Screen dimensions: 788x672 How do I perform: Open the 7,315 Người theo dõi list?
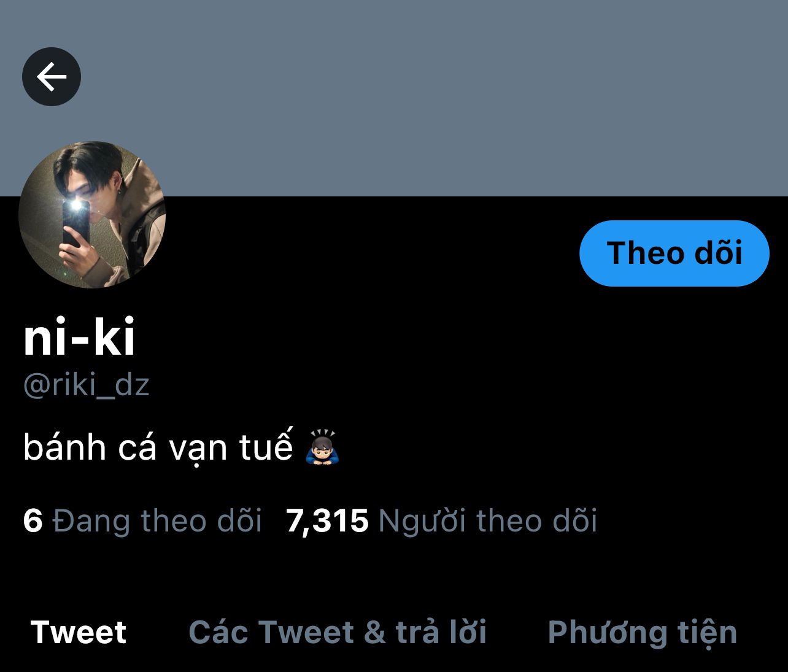441,521
